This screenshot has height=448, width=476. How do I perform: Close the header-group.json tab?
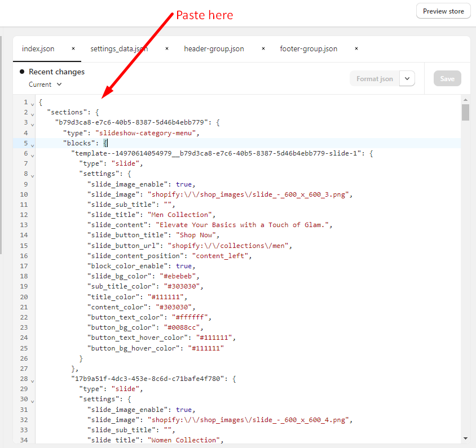point(263,48)
